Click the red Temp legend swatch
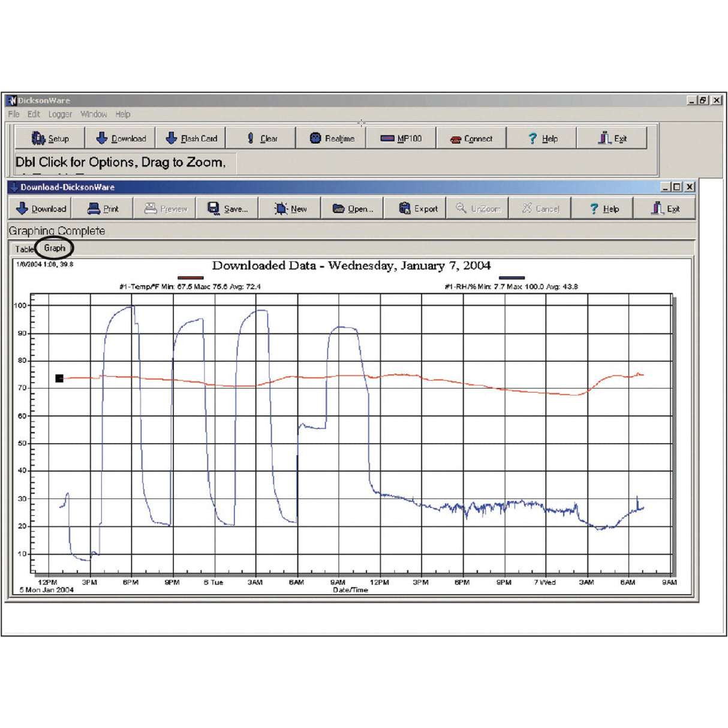This screenshot has height=728, width=728. 191,276
